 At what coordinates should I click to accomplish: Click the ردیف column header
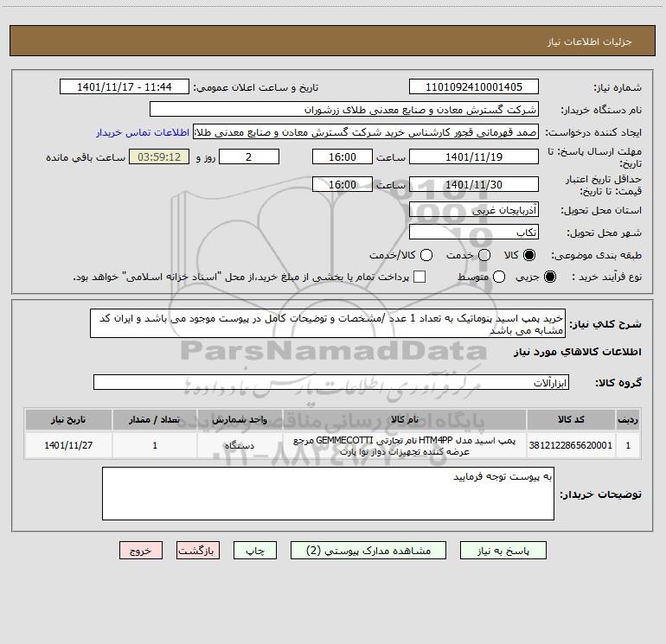(628, 419)
